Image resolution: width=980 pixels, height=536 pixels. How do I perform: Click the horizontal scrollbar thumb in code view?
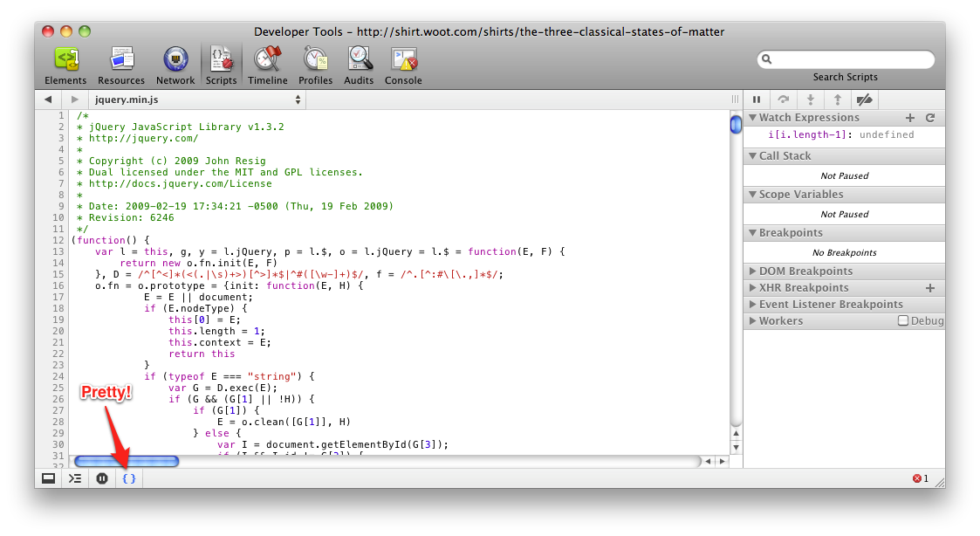(127, 461)
